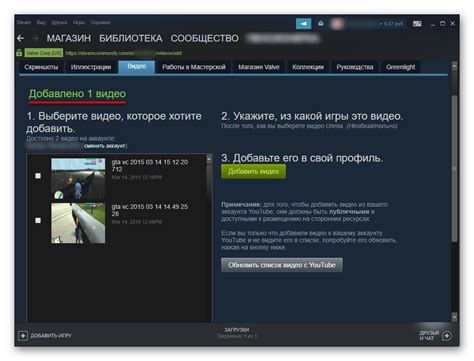Switch to the Скриншоты tab
474x361 pixels.
41,67
